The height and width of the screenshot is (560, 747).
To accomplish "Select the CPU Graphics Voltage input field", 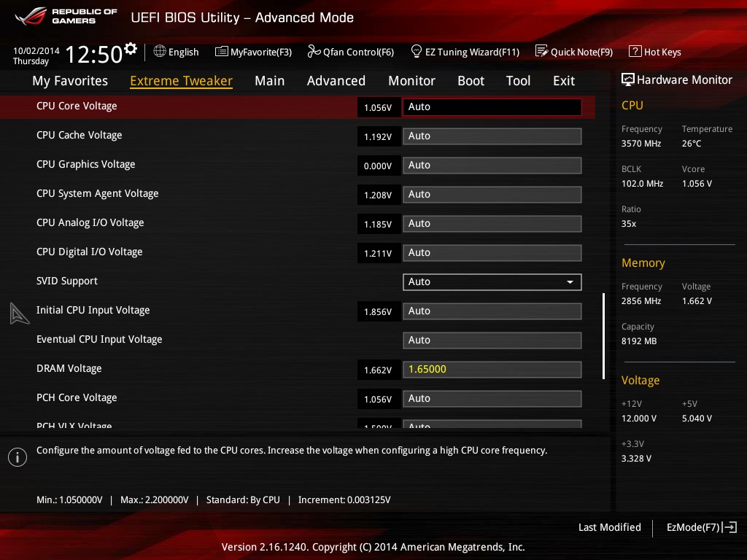I will coord(492,165).
